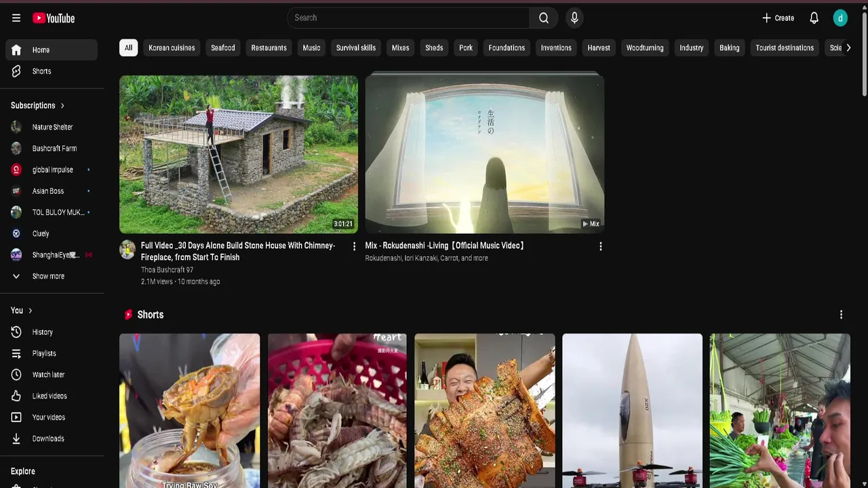
Task: Open Shorts from the sidebar
Action: click(x=52, y=71)
